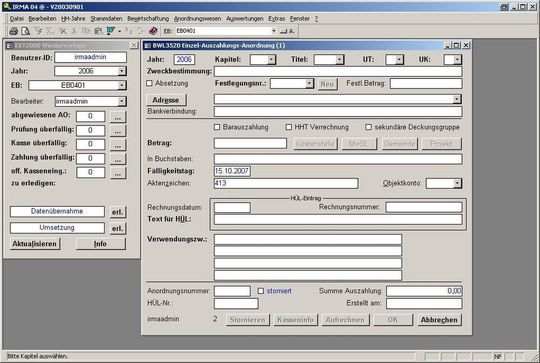Click the ... button for Zahlung überfällig
Image resolution: width=540 pixels, height=363 pixels.
118,159
